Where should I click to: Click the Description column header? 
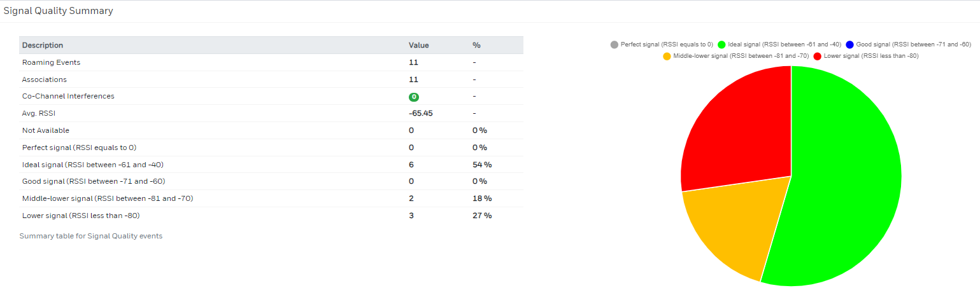43,45
